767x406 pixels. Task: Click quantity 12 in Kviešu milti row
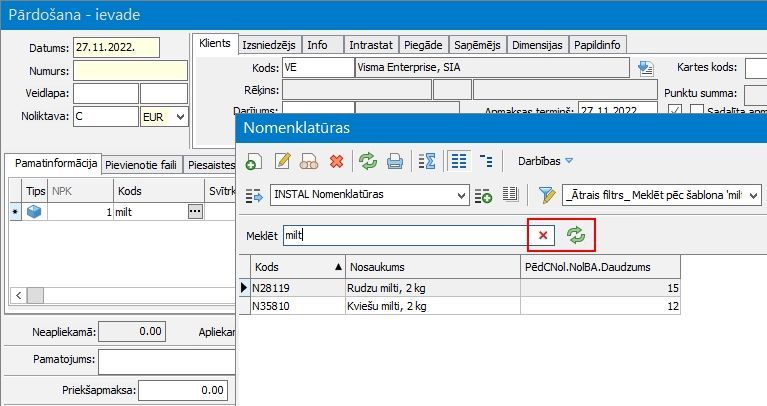tap(601, 306)
